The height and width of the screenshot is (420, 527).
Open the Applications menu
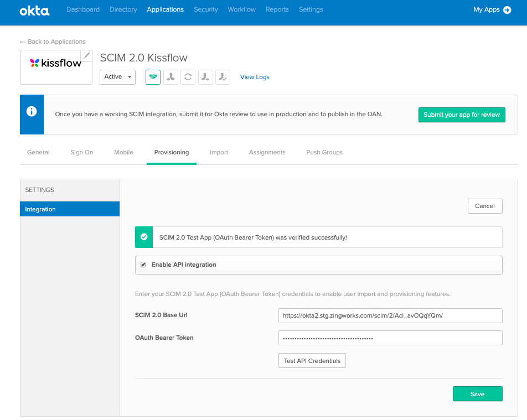pyautogui.click(x=166, y=9)
